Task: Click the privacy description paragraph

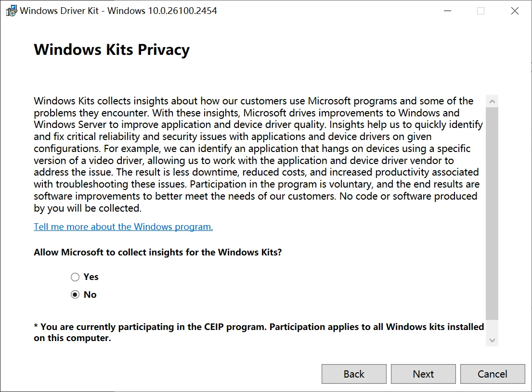Action: [255, 154]
